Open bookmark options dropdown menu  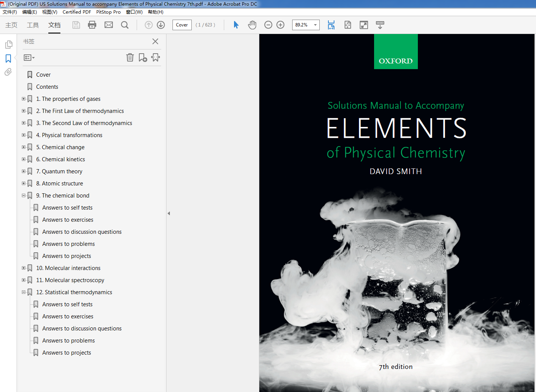pyautogui.click(x=29, y=58)
